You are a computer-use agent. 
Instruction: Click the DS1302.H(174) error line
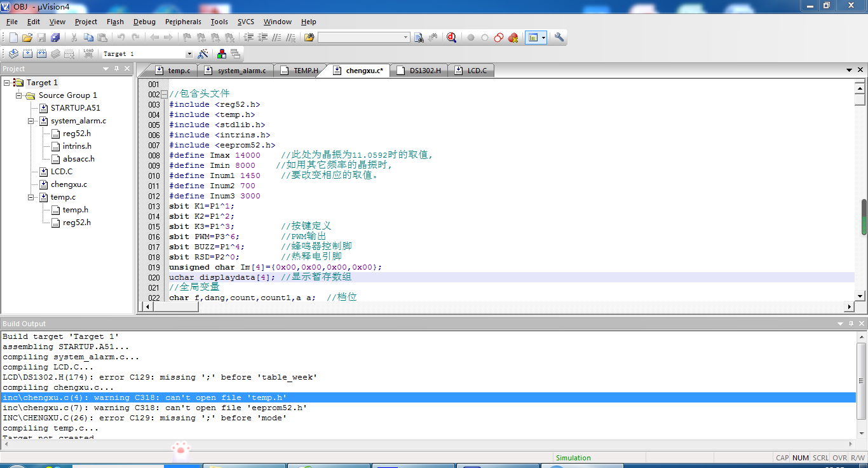(429, 377)
